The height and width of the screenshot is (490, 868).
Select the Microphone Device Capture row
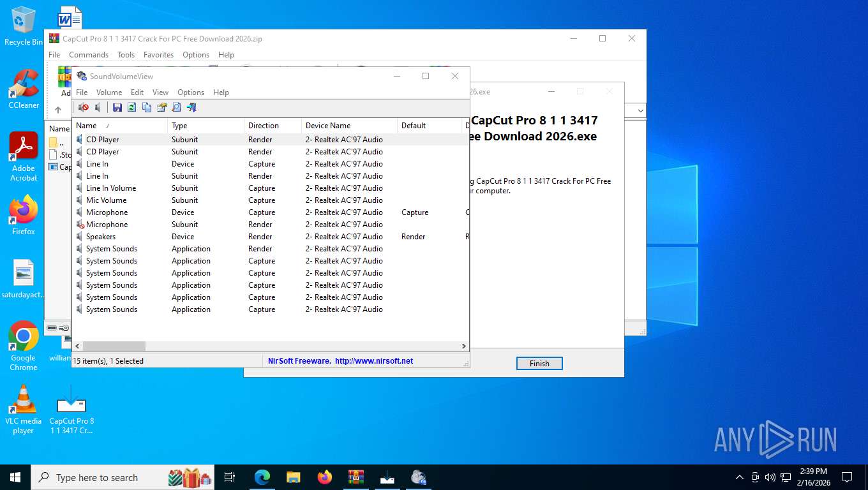click(271, 212)
